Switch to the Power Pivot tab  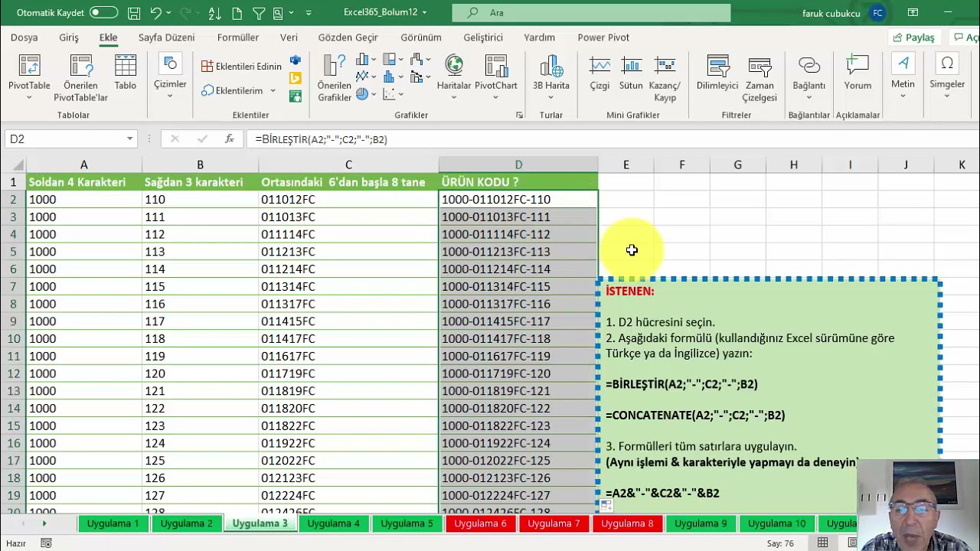[603, 37]
